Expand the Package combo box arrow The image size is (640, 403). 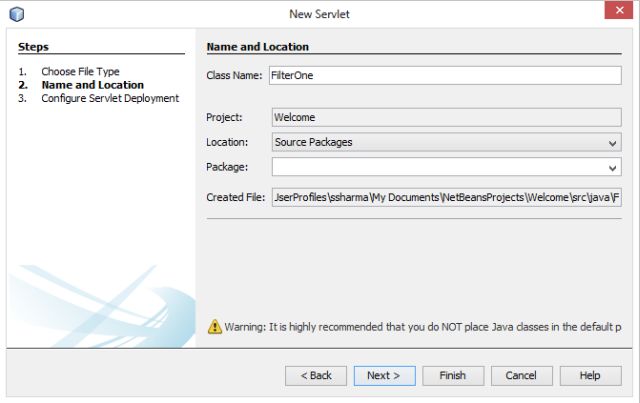pyautogui.click(x=612, y=167)
